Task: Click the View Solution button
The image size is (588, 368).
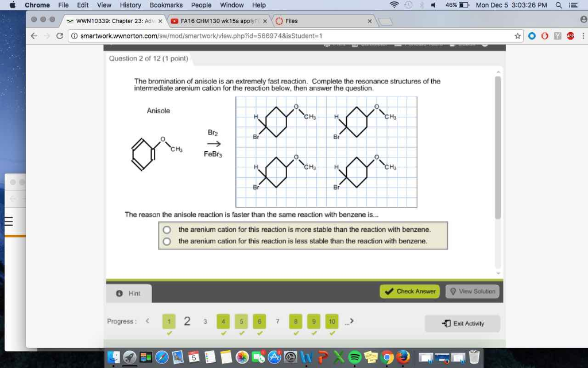Action: coord(472,292)
